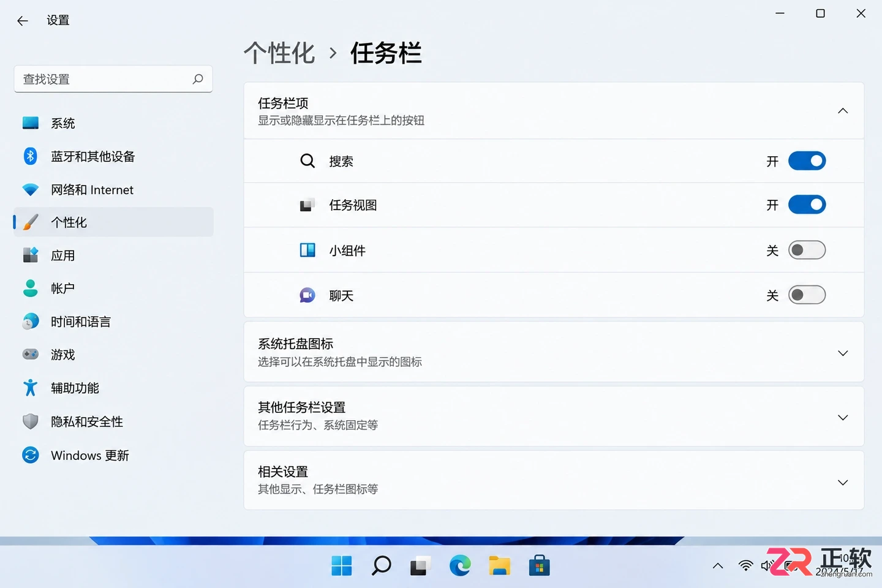The height and width of the screenshot is (588, 882).
Task: Click the 任务视图 row icon
Action: (x=307, y=205)
